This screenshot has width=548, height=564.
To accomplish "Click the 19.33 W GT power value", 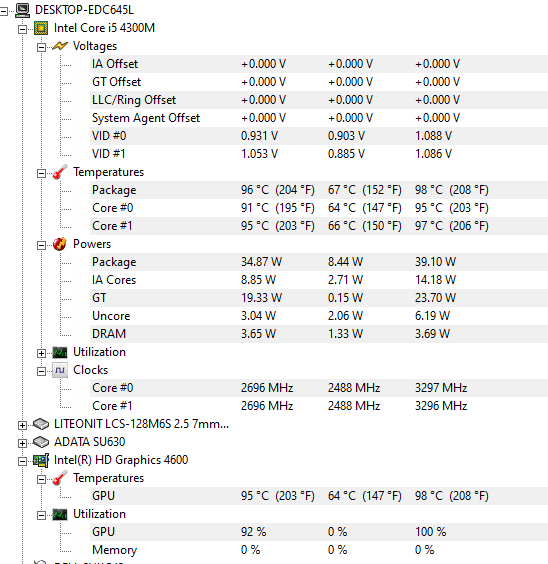I will [x=261, y=298].
